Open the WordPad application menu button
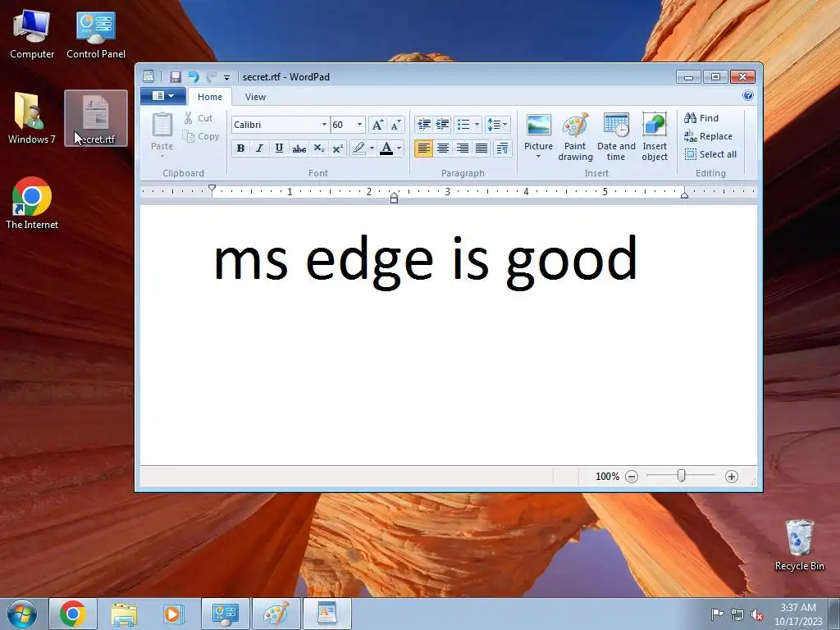The image size is (840, 630). pos(163,96)
